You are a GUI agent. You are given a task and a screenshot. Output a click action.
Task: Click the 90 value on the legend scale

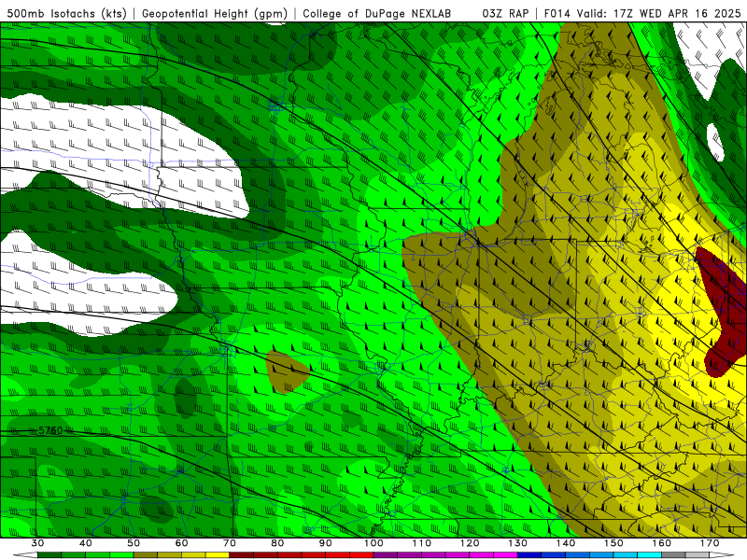(325, 543)
